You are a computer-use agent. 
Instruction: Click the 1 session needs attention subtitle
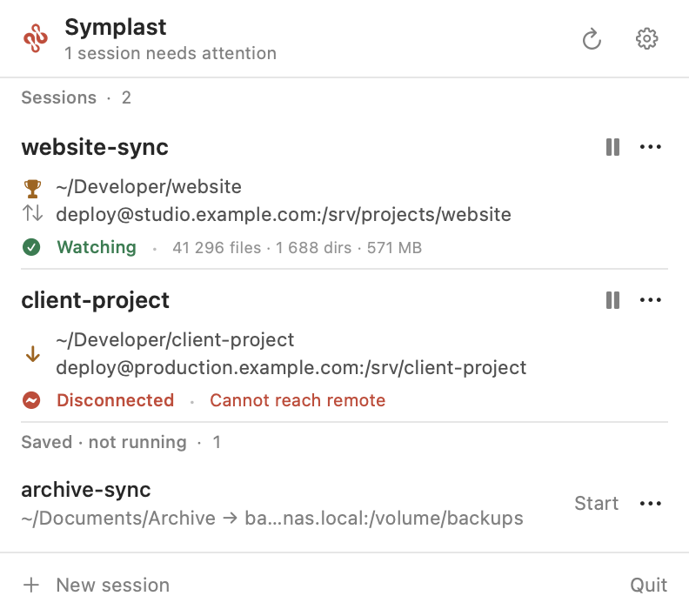[x=171, y=53]
